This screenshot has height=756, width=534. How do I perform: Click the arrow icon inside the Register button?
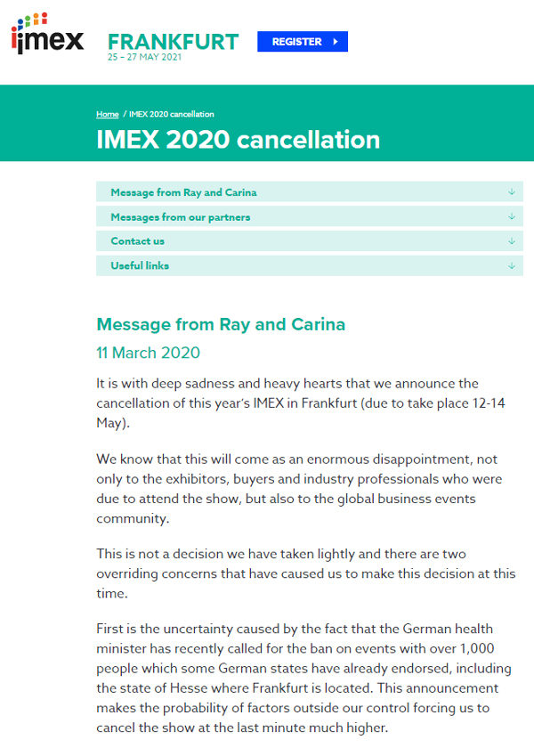(x=335, y=42)
